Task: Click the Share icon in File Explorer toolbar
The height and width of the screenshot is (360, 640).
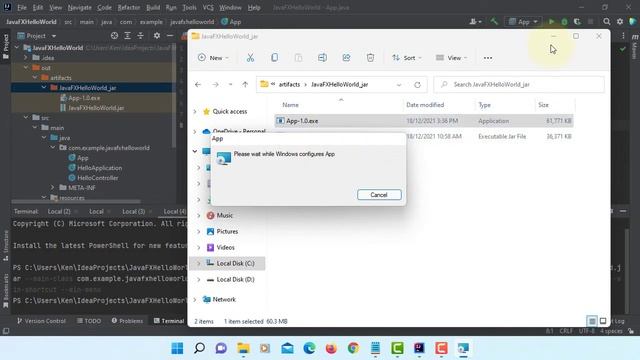Action: (346, 58)
